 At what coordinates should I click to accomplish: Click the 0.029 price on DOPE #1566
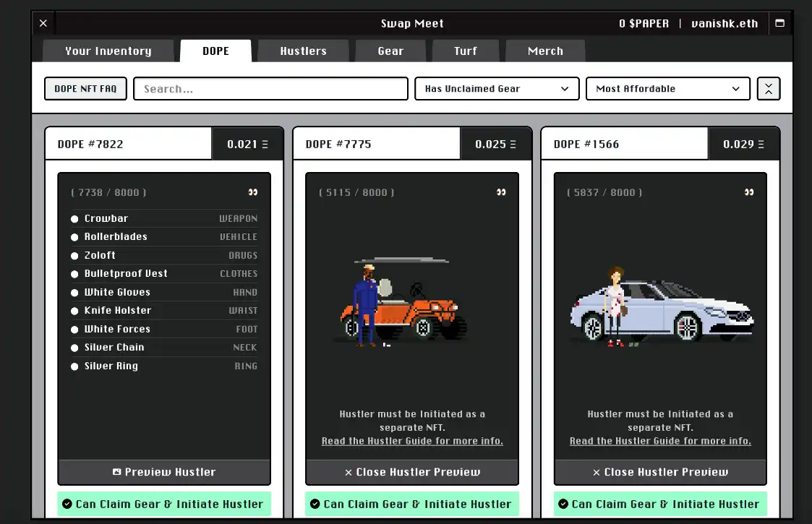click(x=743, y=144)
